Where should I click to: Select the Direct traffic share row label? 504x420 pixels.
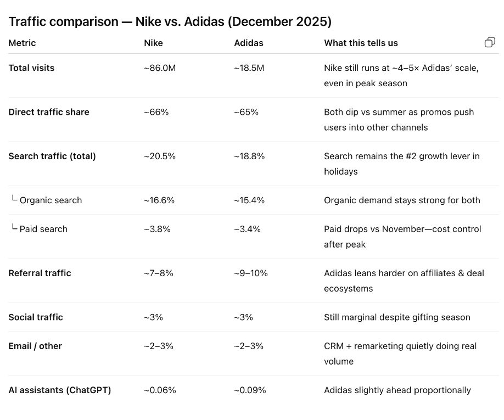(49, 112)
